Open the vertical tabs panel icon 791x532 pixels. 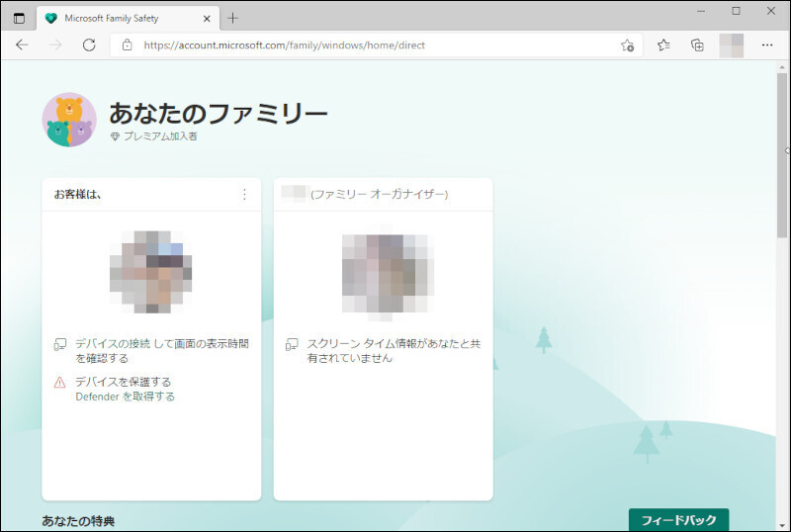click(x=19, y=19)
